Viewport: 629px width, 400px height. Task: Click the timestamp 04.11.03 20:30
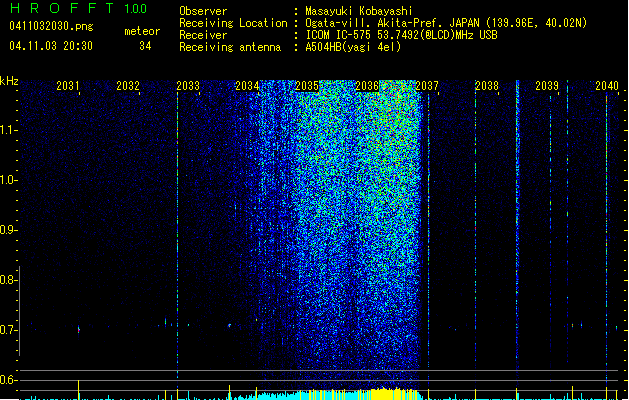pyautogui.click(x=51, y=46)
